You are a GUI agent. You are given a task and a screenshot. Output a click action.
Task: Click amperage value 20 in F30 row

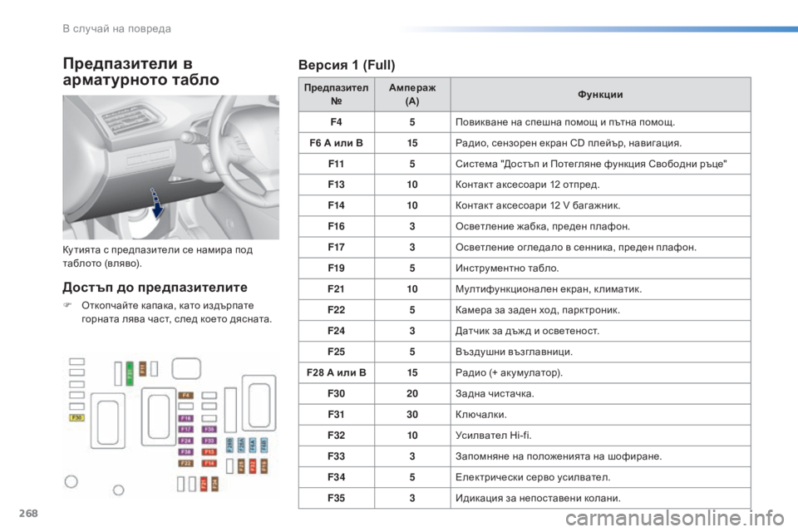click(x=412, y=393)
